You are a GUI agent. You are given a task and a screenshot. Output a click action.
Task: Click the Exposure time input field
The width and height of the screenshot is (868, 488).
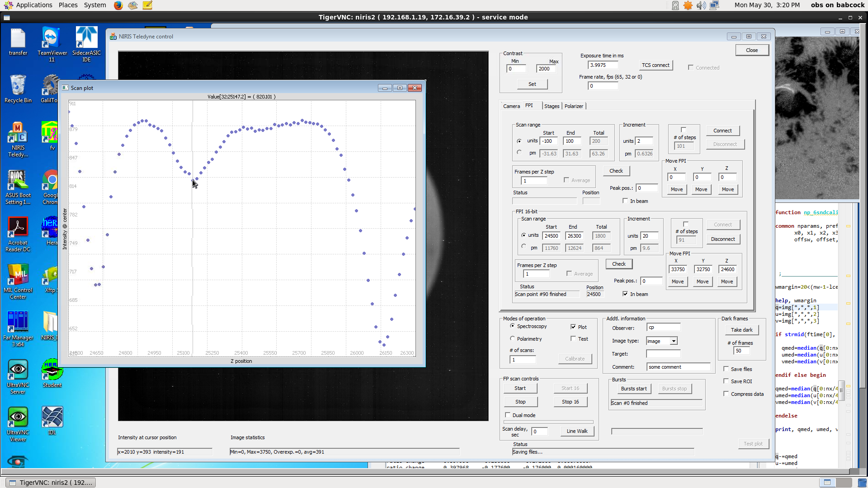tap(603, 65)
